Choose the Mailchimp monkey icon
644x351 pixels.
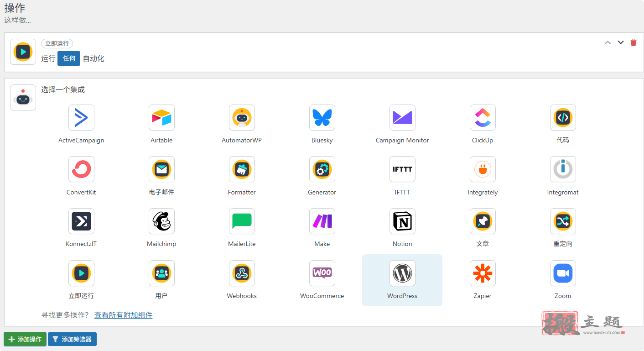pyautogui.click(x=161, y=221)
